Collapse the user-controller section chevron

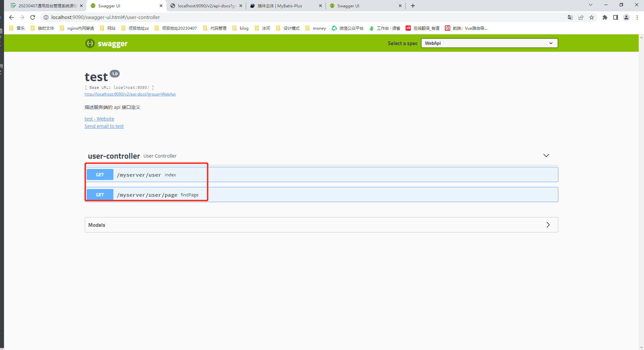[546, 156]
